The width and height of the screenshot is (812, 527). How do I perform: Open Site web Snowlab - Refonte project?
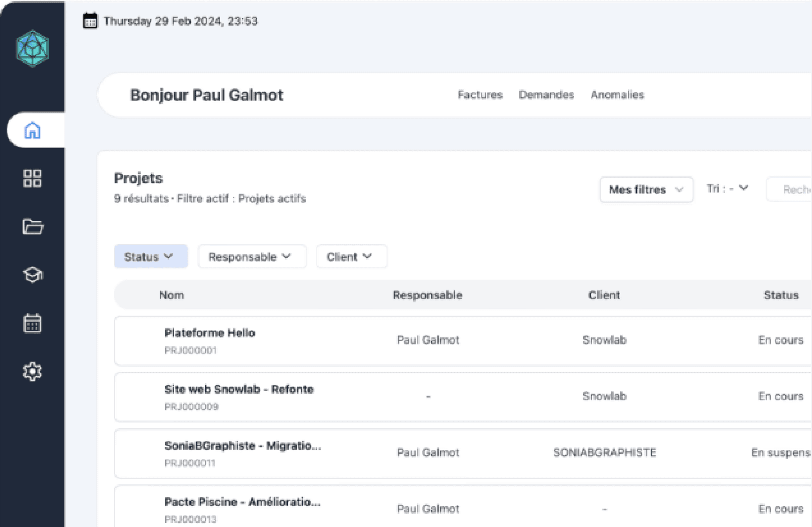[239, 390]
